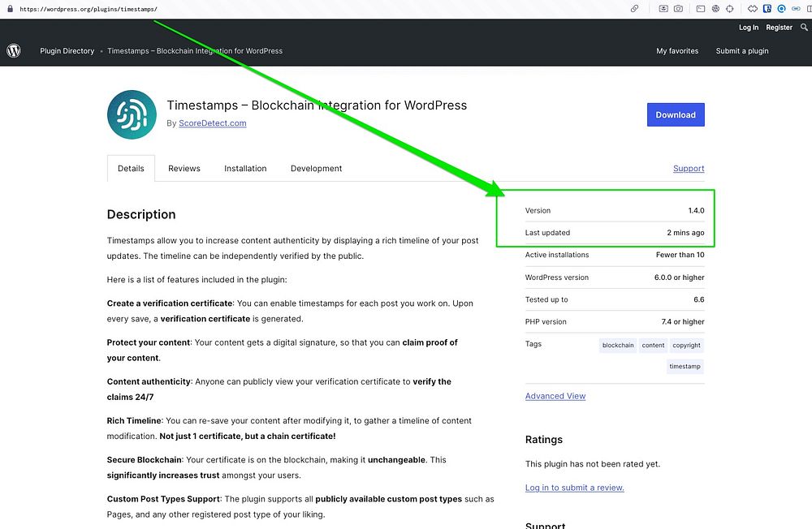This screenshot has height=529, width=812.
Task: Click the browser URL address field
Action: pyautogui.click(x=88, y=9)
